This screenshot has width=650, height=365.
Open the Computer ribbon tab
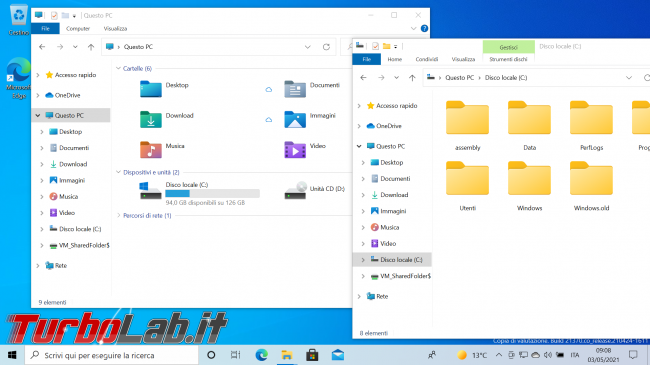pos(78,29)
